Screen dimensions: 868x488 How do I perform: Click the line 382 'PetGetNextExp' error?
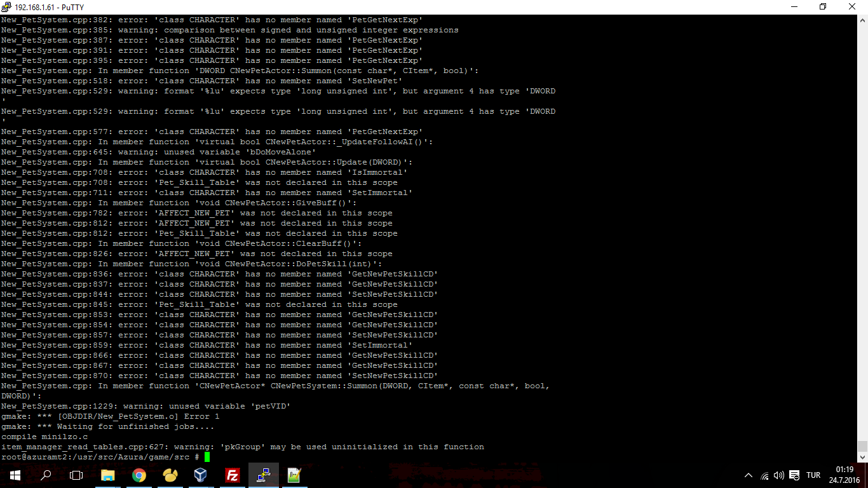212,20
